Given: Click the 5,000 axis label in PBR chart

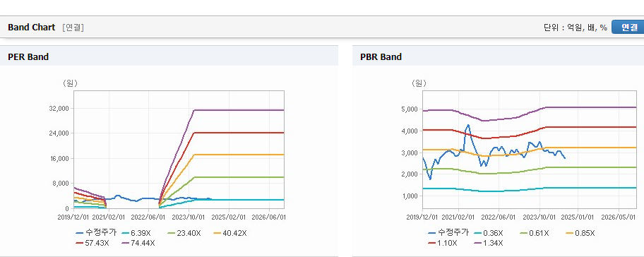Looking at the screenshot, I should [410, 109].
